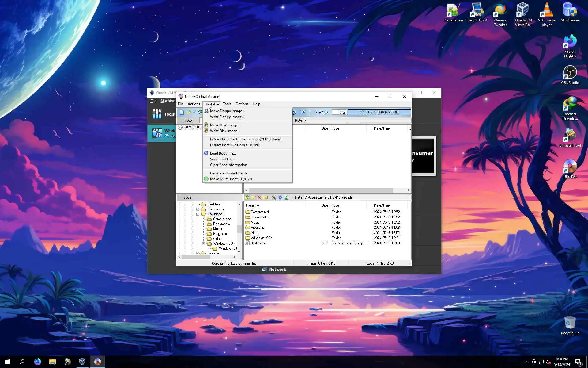Expand the Documents folder tree node
This screenshot has height=368, width=588.
[x=198, y=209]
